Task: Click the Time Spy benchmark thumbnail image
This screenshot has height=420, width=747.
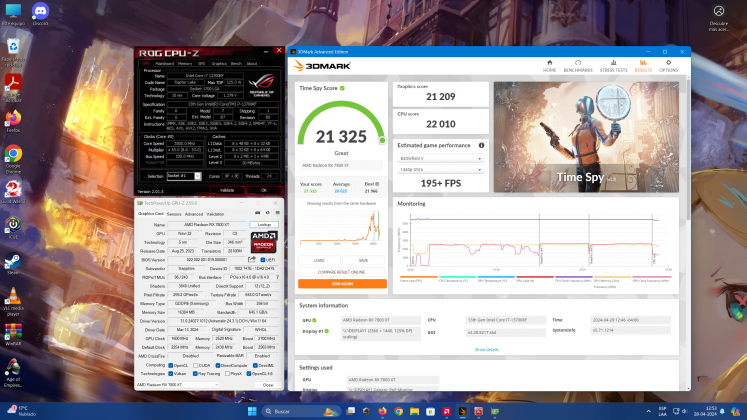Action: pyautogui.click(x=586, y=137)
